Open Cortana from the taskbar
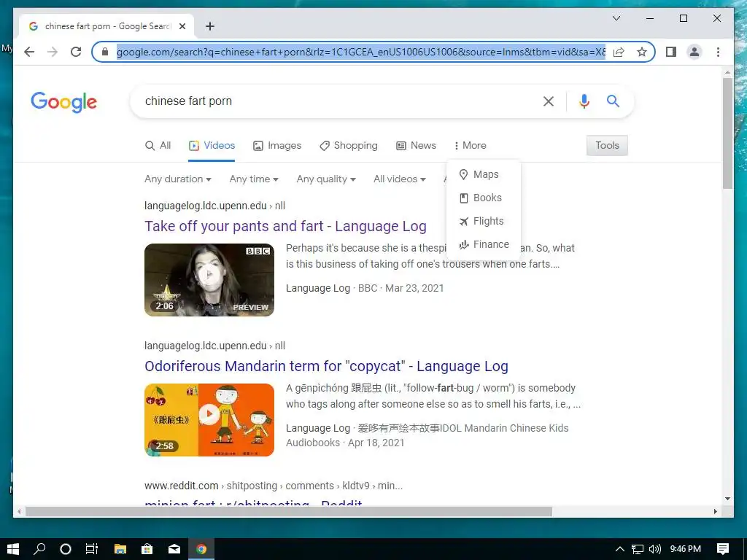747x560 pixels. click(65, 549)
